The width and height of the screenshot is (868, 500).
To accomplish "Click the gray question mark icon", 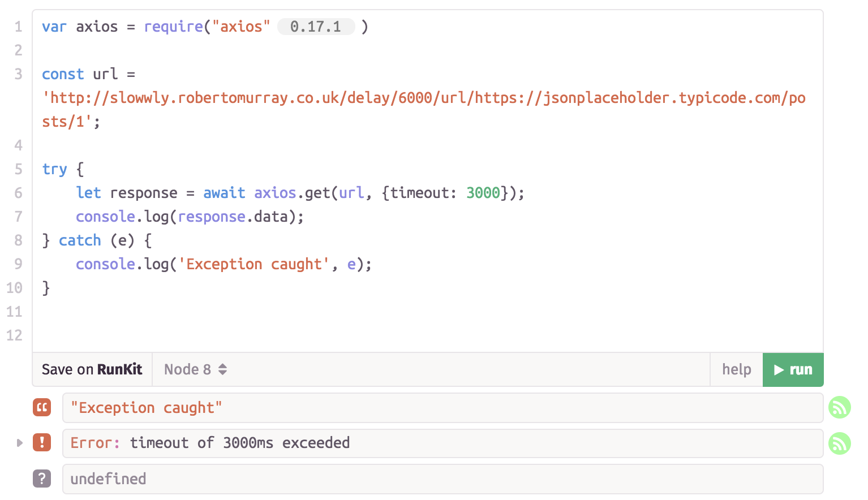I will click(42, 479).
